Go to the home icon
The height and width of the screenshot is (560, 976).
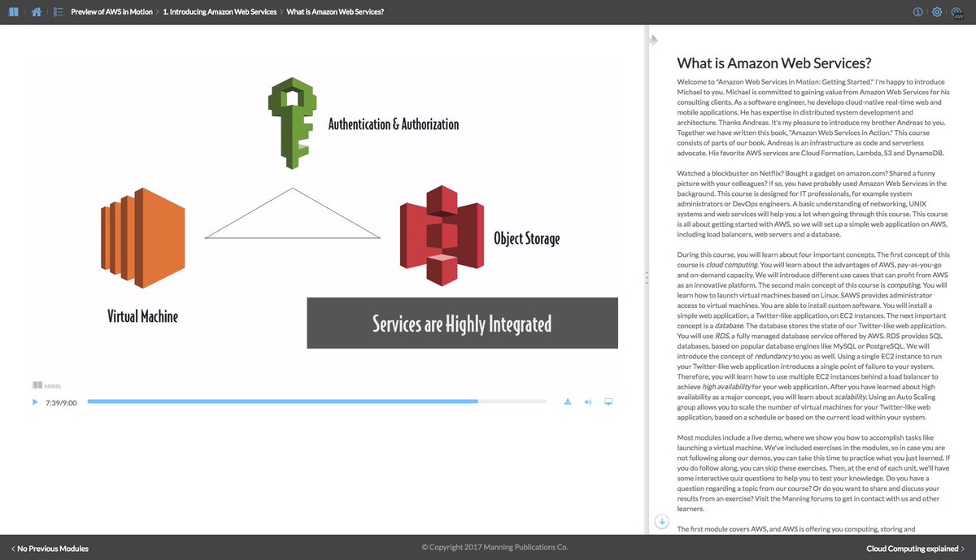pos(36,12)
